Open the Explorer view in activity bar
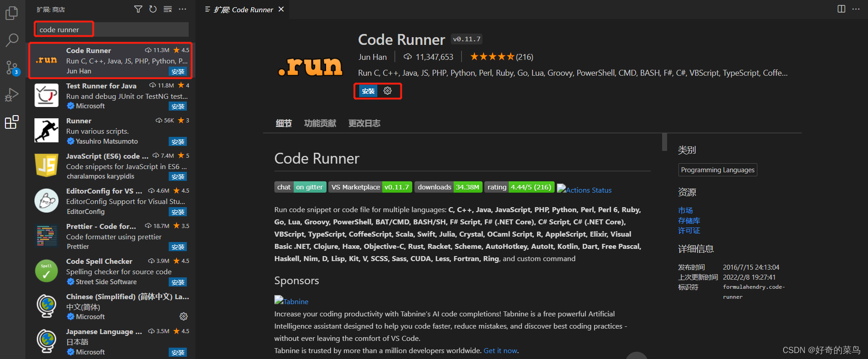 point(12,13)
